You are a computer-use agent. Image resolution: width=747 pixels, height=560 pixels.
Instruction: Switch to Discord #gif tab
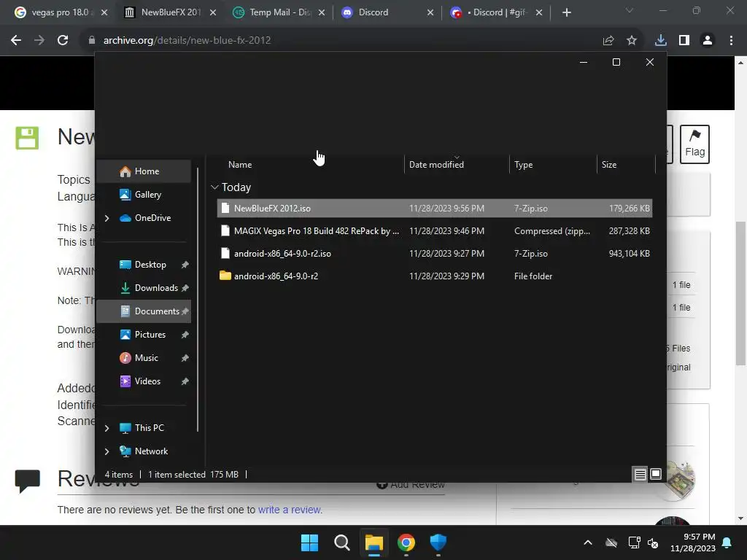496,12
